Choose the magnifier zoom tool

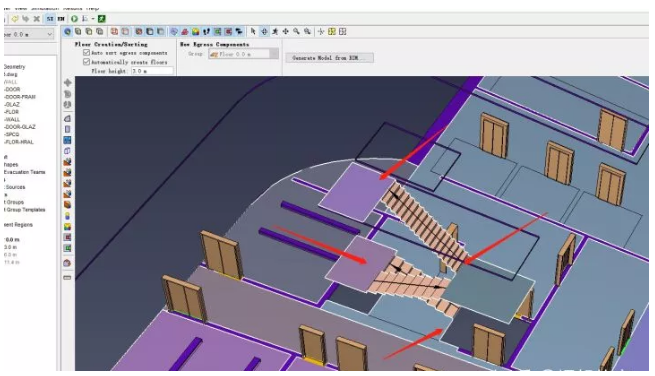click(297, 32)
